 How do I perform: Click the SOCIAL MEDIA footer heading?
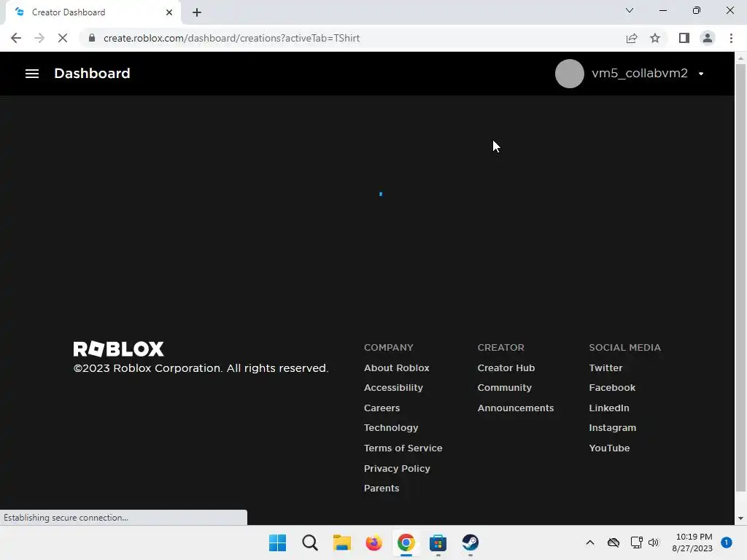[624, 347]
